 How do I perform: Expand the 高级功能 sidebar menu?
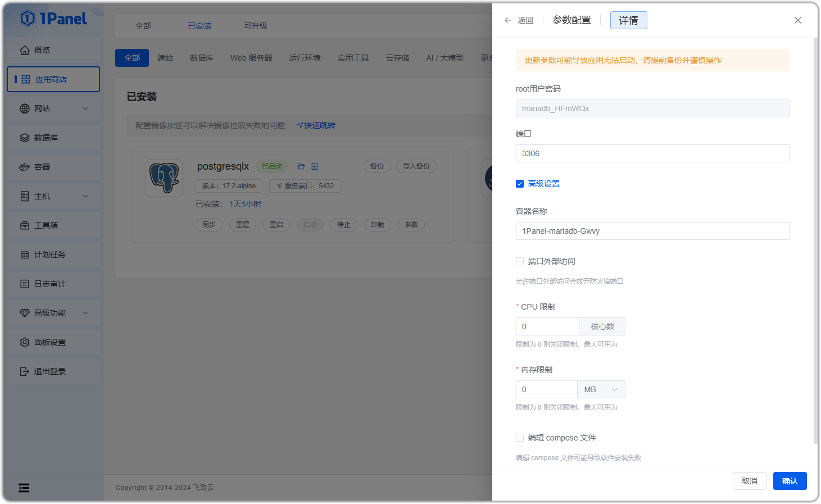[x=85, y=313]
